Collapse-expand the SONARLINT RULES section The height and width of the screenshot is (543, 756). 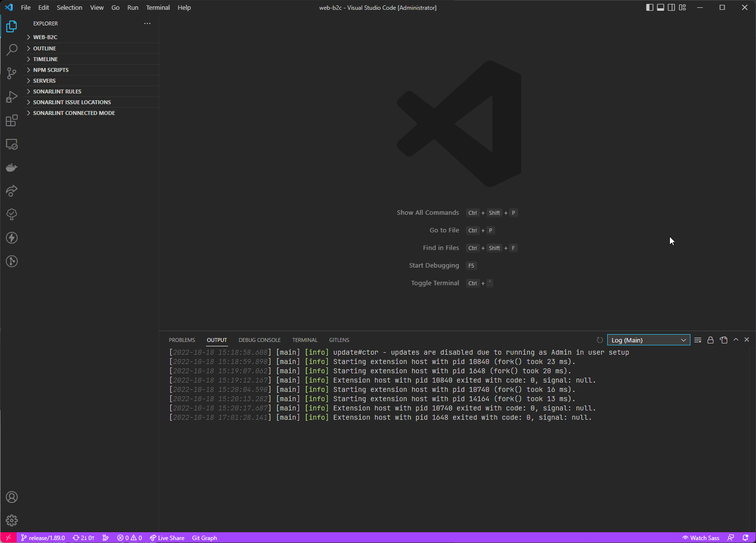click(x=57, y=91)
